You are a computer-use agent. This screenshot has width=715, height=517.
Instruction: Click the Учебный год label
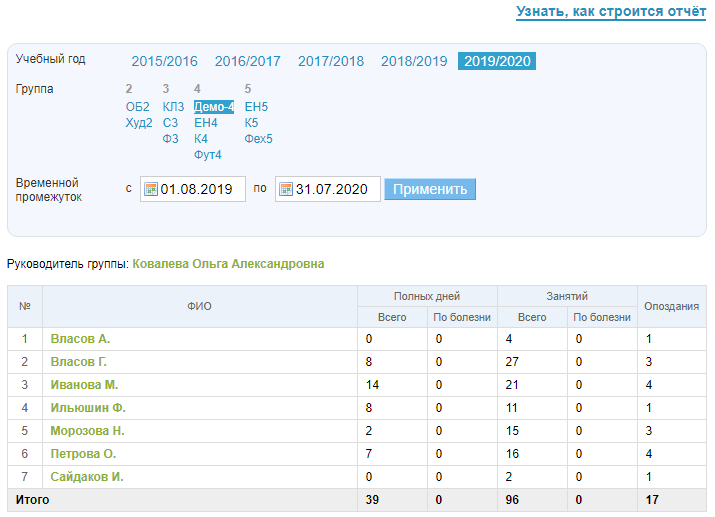pos(51,59)
